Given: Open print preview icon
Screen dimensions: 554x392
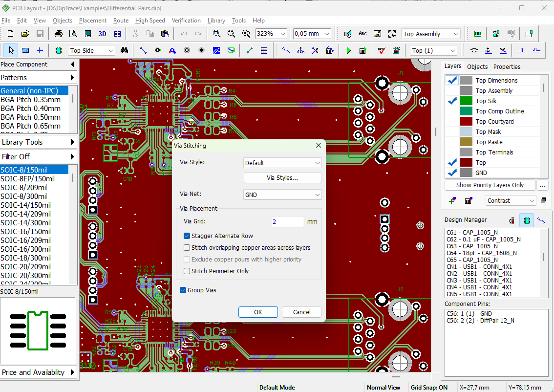Looking at the screenshot, I should point(73,34).
